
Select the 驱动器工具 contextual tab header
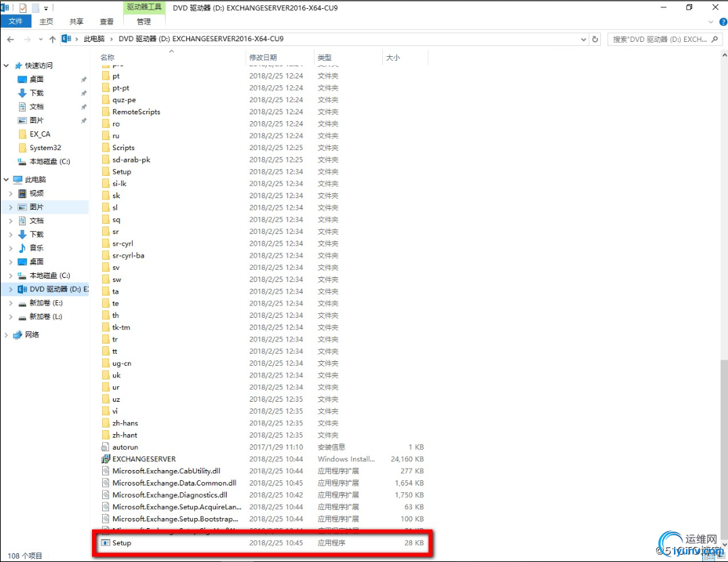144,7
